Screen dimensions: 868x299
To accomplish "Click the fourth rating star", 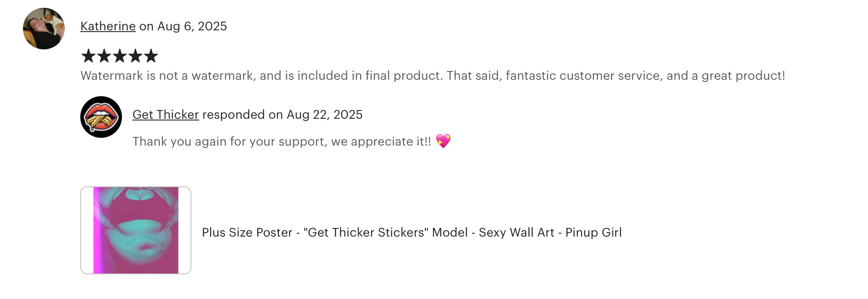I will click(135, 56).
